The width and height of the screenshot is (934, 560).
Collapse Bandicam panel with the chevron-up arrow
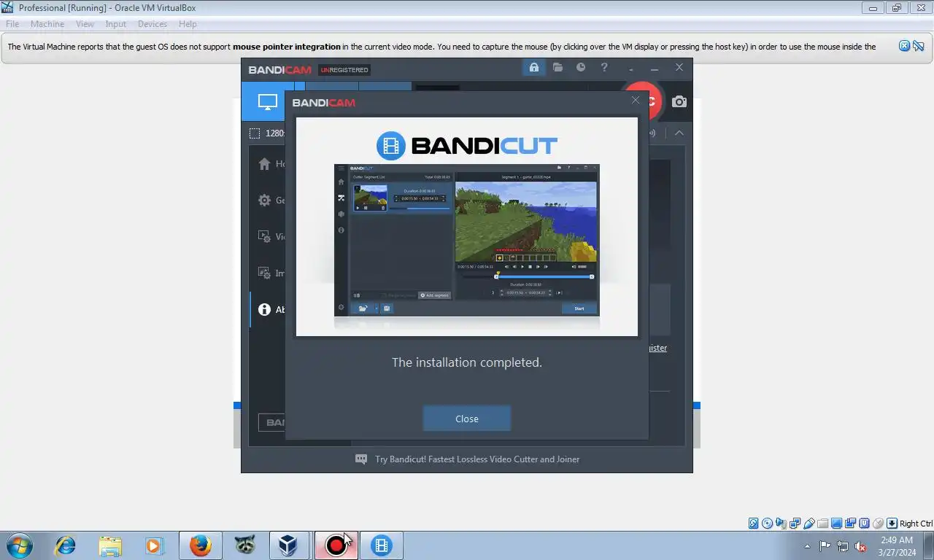click(x=679, y=133)
